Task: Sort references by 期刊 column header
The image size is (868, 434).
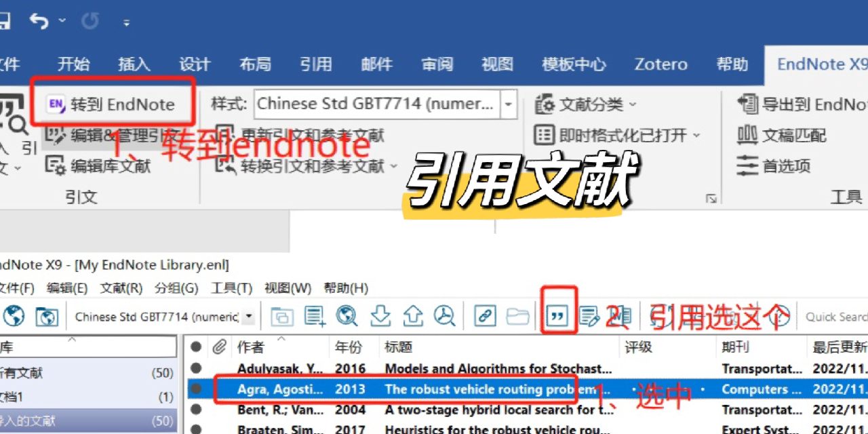Action: [763, 347]
